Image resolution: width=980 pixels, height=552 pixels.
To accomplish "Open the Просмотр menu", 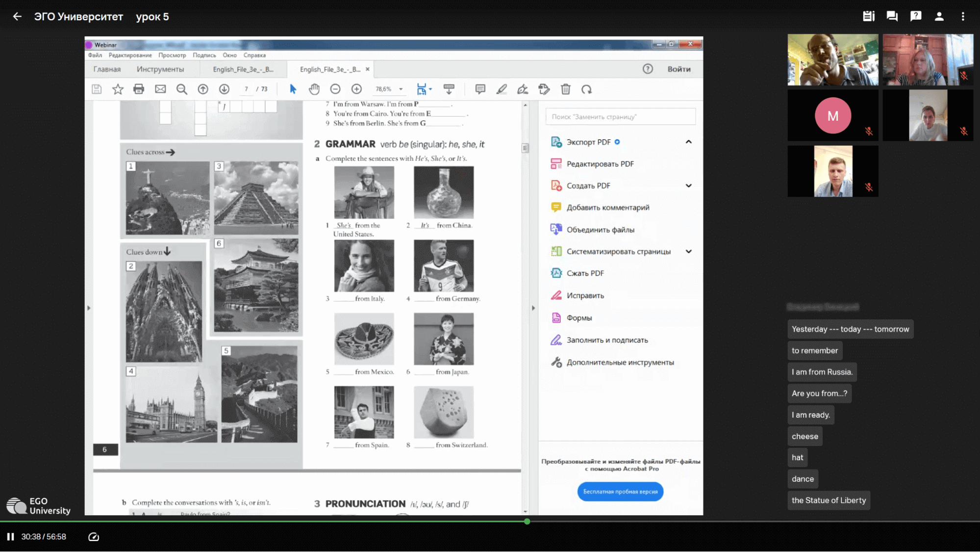I will coord(172,55).
